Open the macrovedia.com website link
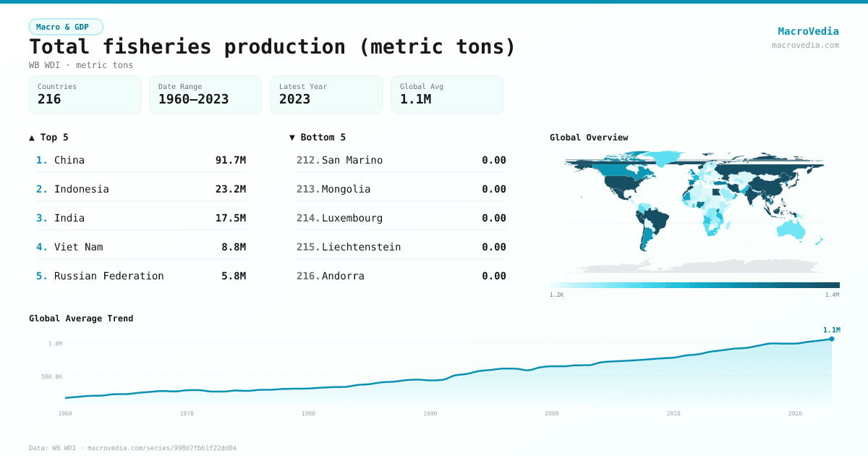 pyautogui.click(x=804, y=45)
